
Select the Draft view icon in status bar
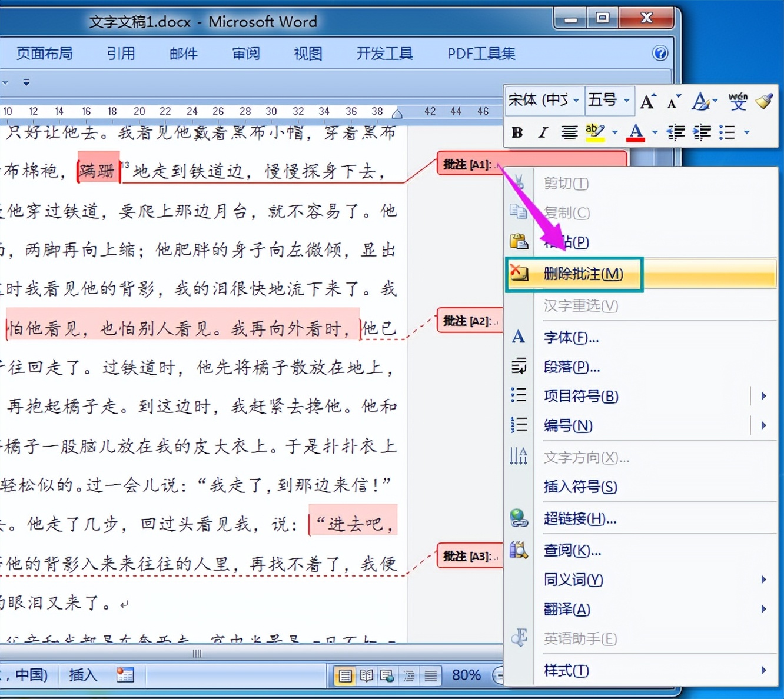click(430, 675)
